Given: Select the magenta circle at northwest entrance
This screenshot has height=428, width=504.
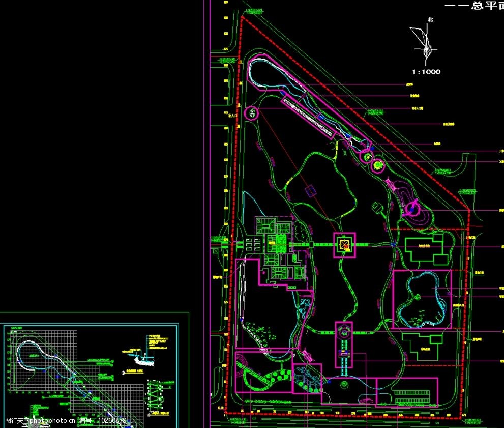Looking at the screenshot, I should tap(251, 113).
